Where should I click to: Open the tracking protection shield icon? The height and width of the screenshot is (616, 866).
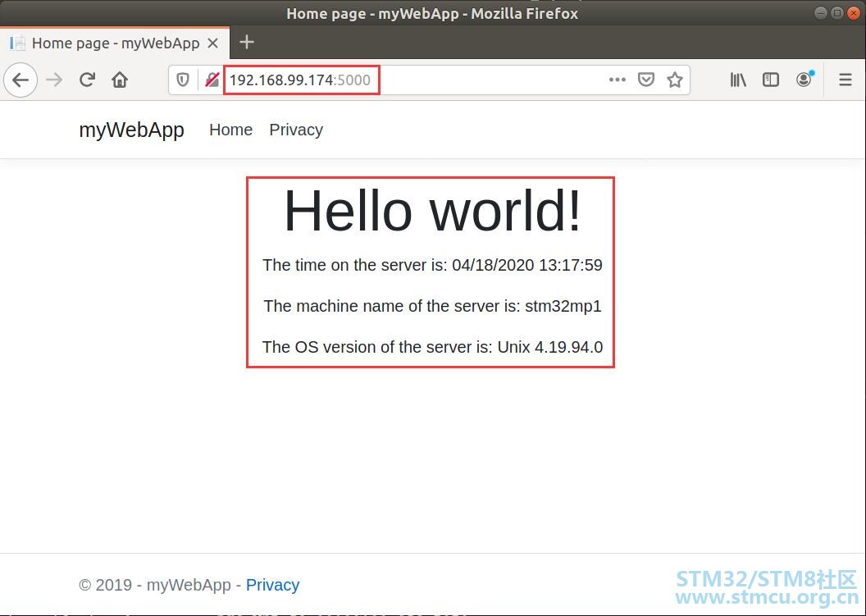(x=184, y=80)
